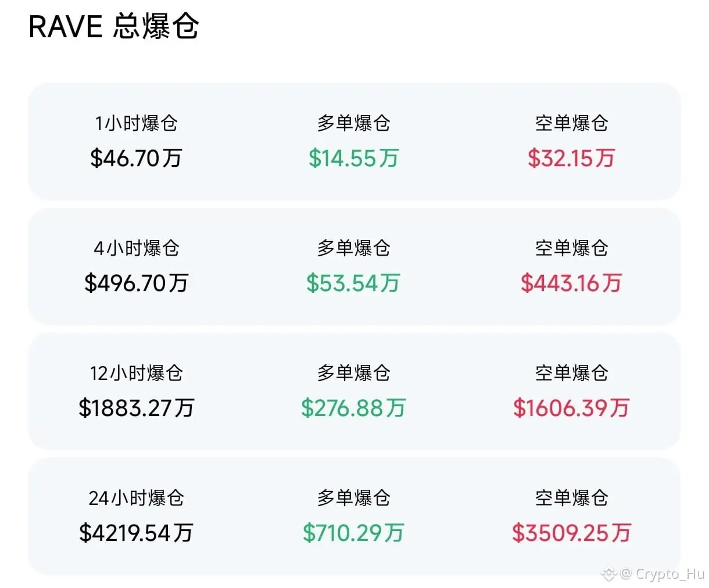Viewport: 709px width, 588px height.
Task: Click the red $32.15万 short liquidation value
Action: [571, 158]
